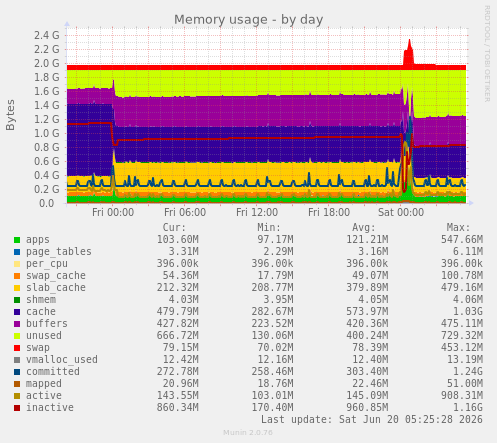Click the 'Munin 2.0.76' footer text
Image resolution: width=497 pixels, height=443 pixels.
[x=248, y=433]
